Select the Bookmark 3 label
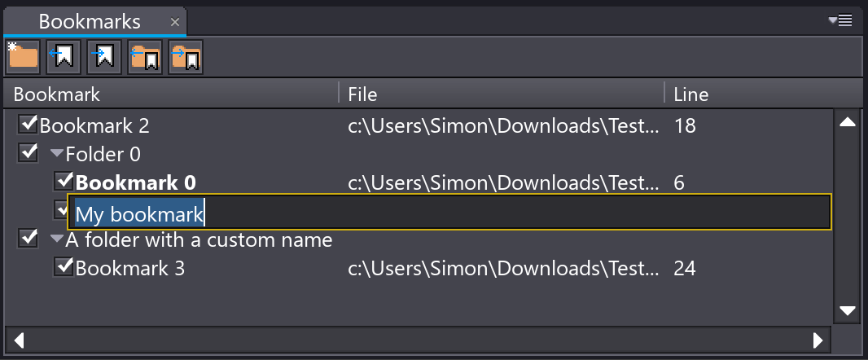The width and height of the screenshot is (868, 360). click(130, 269)
